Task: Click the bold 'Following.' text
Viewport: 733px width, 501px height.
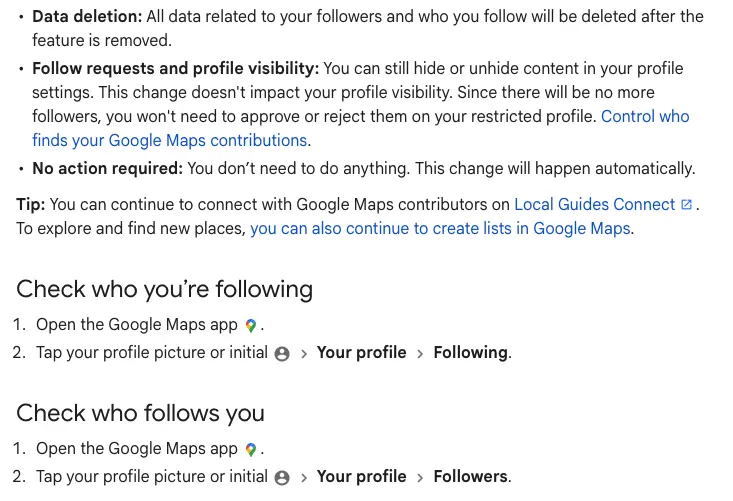Action: click(473, 353)
